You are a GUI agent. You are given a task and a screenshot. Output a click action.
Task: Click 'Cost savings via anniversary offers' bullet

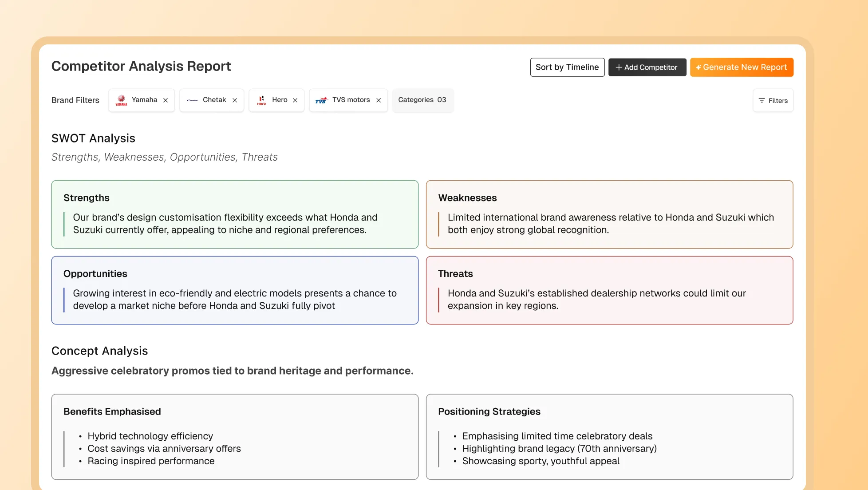pos(164,449)
